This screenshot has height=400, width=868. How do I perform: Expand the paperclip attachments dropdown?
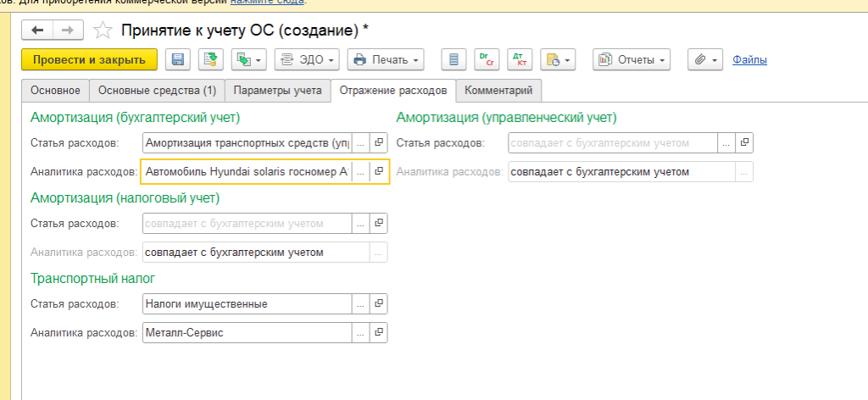pos(705,59)
